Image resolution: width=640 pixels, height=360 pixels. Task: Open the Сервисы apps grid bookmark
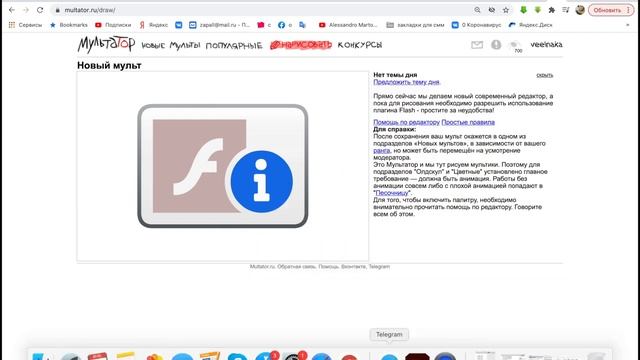25,25
